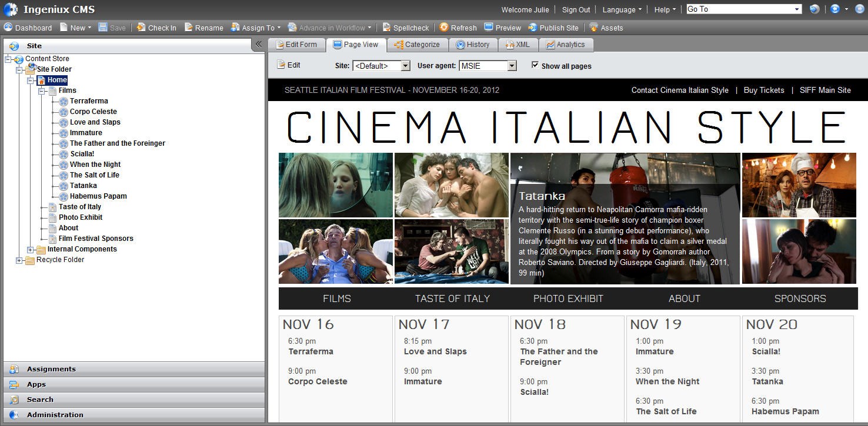
Task: Click When the Night in Nov 19 schedule
Action: [x=667, y=381]
